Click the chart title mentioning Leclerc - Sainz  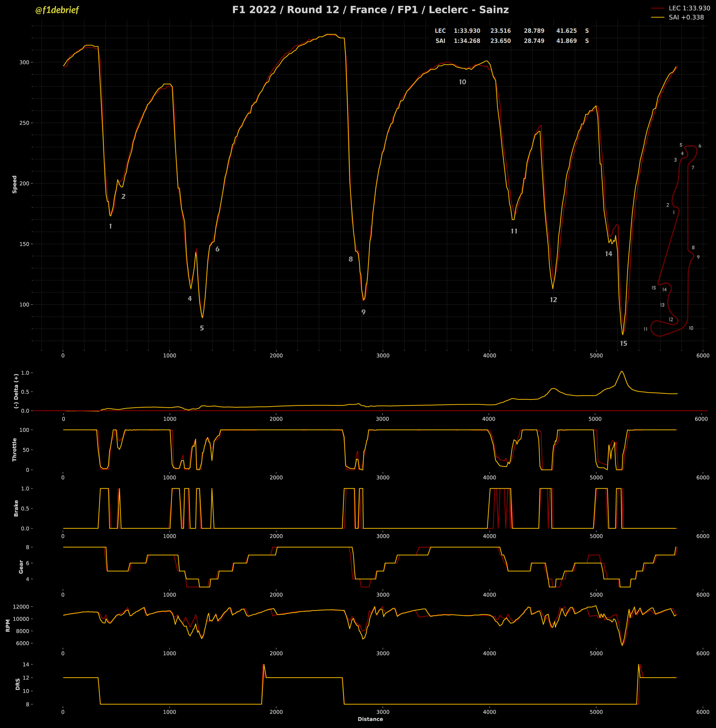tap(370, 10)
